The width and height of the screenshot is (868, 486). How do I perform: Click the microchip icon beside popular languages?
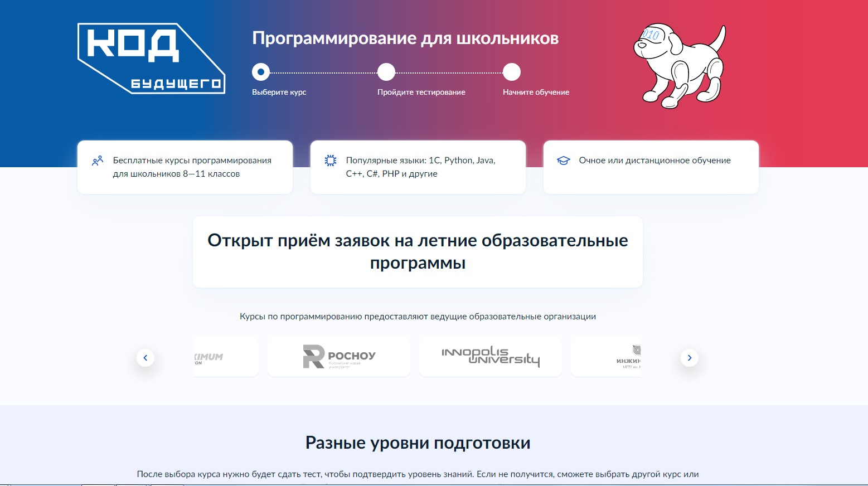[x=331, y=161]
